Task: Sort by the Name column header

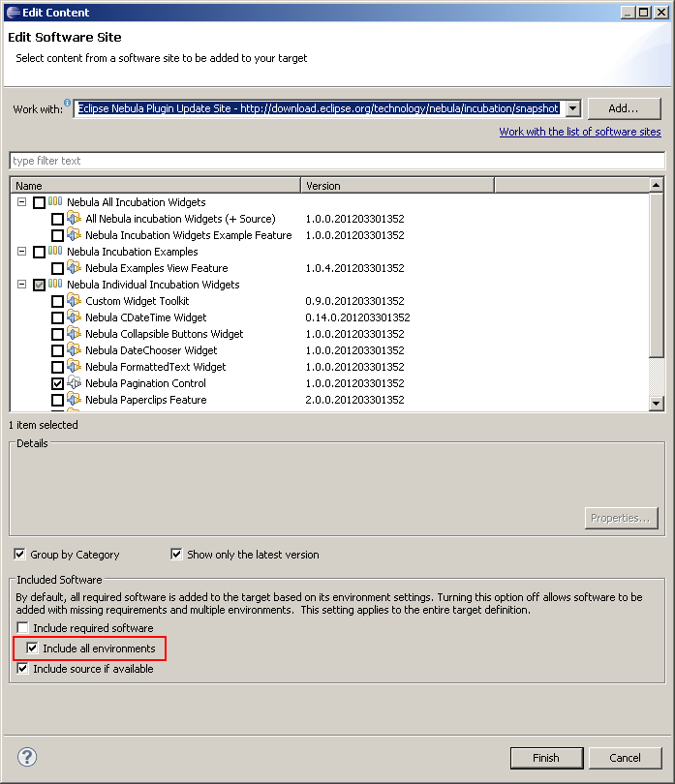Action: [x=156, y=186]
